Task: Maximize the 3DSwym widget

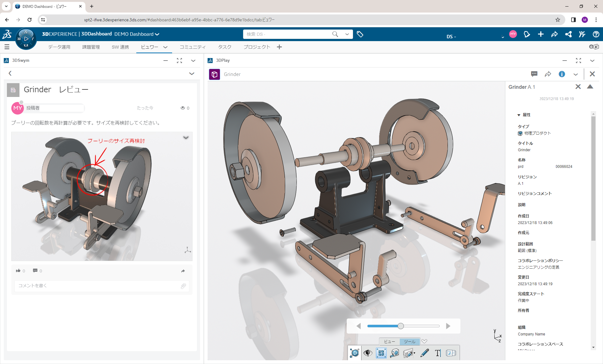Action: pos(179,61)
